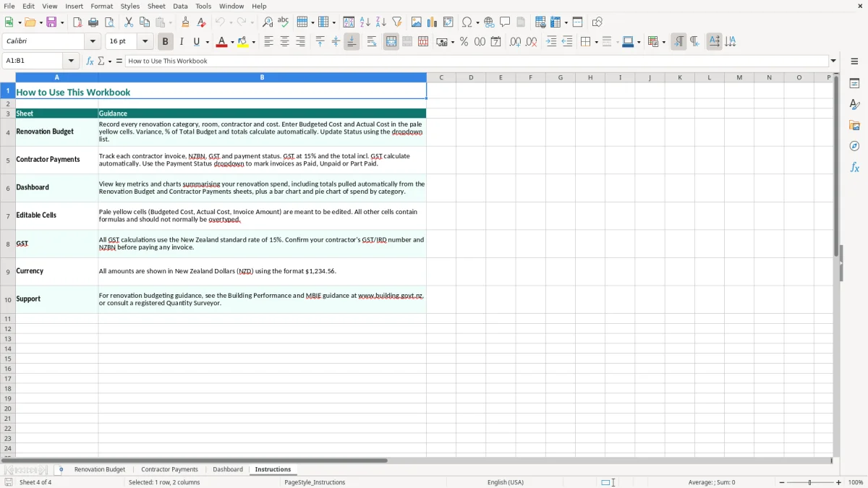Click the Save document icon
The height and width of the screenshot is (488, 868).
(51, 22)
